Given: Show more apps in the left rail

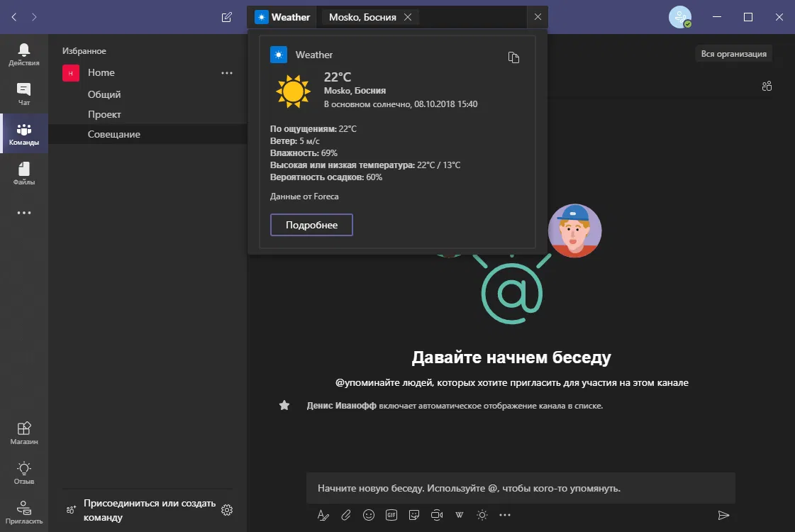Looking at the screenshot, I should [24, 213].
